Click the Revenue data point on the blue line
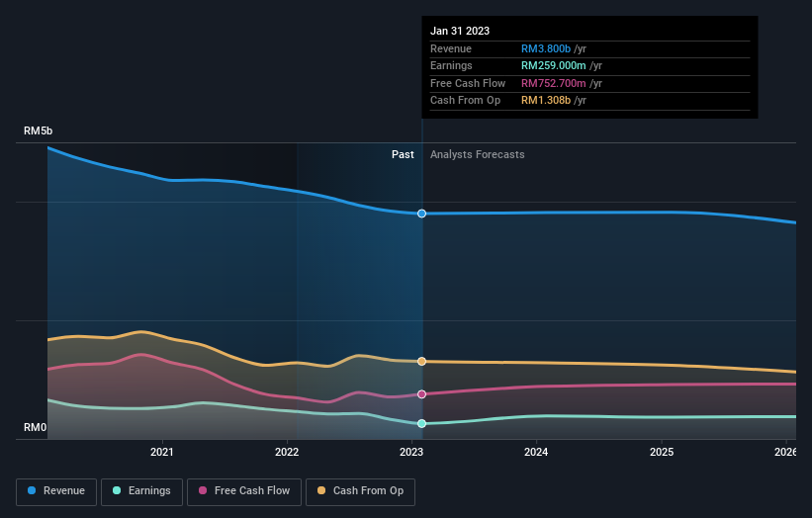The height and width of the screenshot is (518, 812). click(x=422, y=214)
